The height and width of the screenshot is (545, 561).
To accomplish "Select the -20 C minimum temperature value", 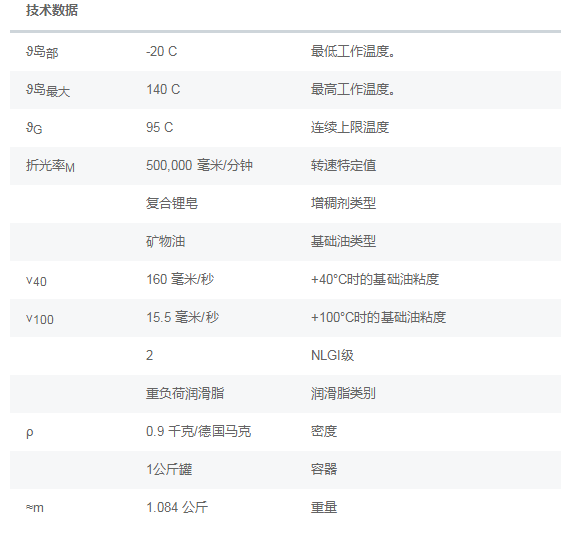I will 161,52.
